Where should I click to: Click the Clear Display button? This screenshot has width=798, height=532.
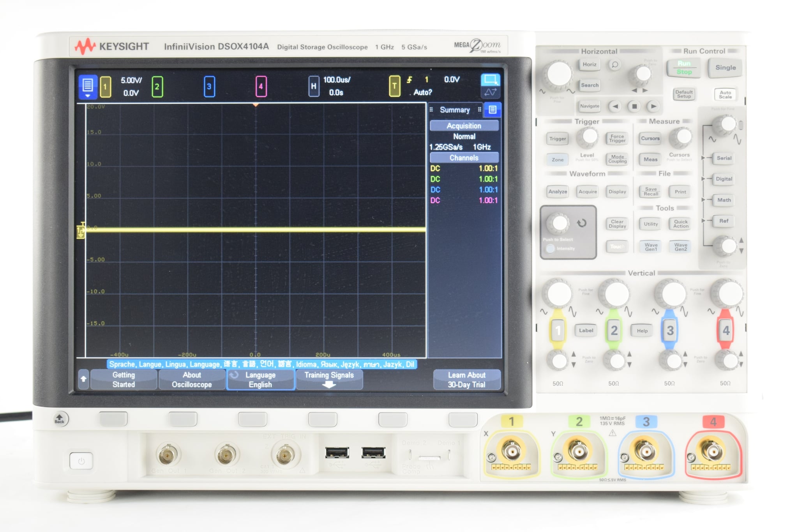617,224
